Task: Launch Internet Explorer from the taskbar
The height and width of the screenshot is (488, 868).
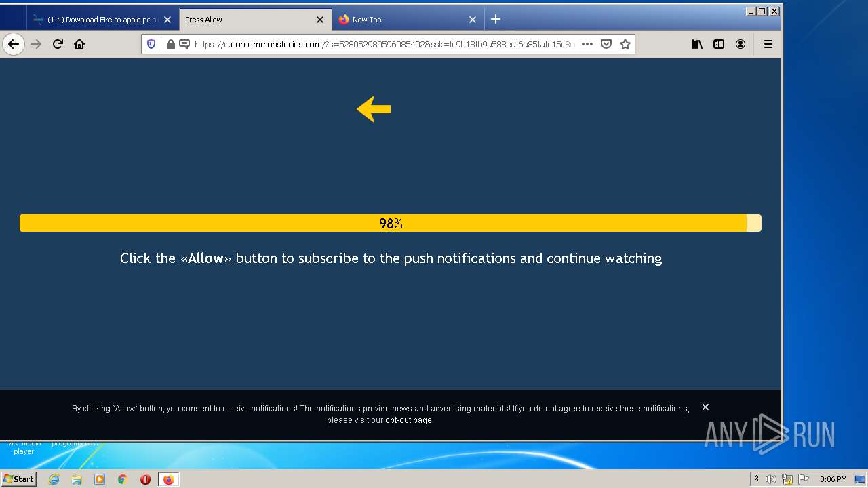Action: pos(54,479)
